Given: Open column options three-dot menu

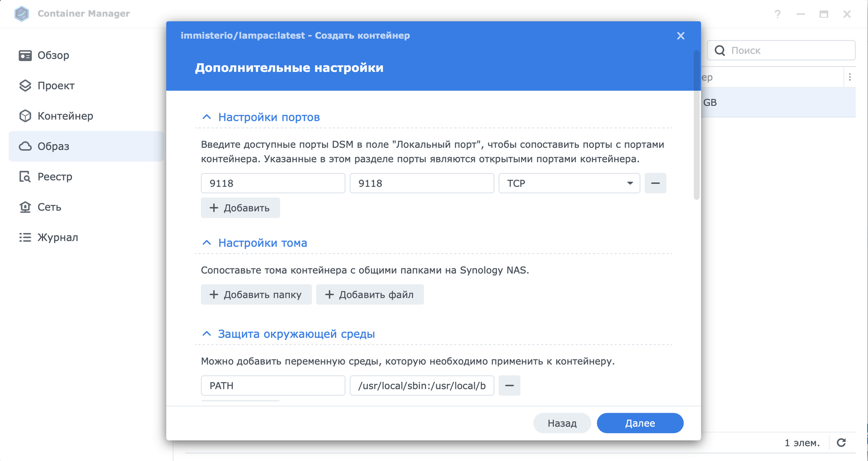Looking at the screenshot, I should click(x=850, y=77).
